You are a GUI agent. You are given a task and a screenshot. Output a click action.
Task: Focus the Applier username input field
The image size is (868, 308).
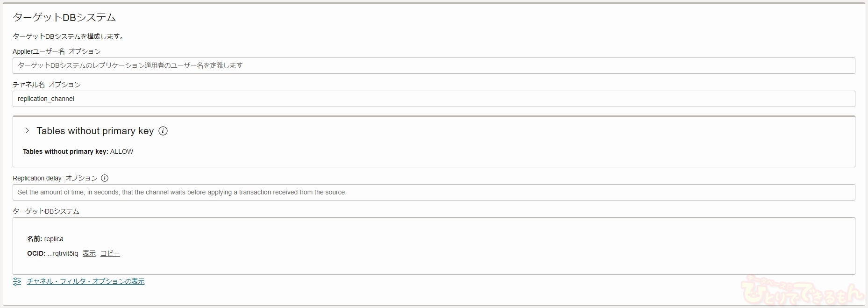[x=434, y=65]
